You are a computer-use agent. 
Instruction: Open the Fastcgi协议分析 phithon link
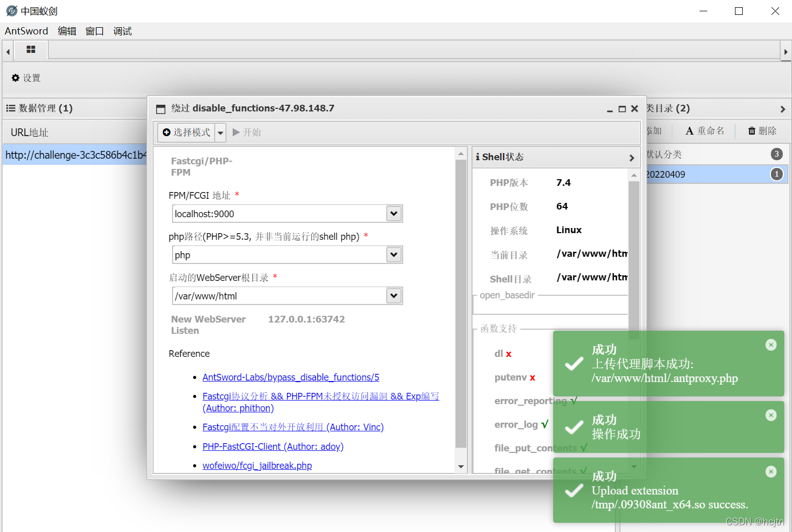coord(320,402)
